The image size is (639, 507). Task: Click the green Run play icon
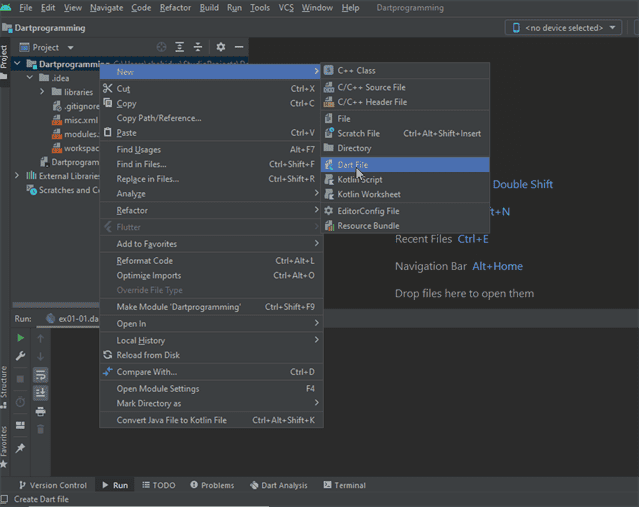pos(20,338)
